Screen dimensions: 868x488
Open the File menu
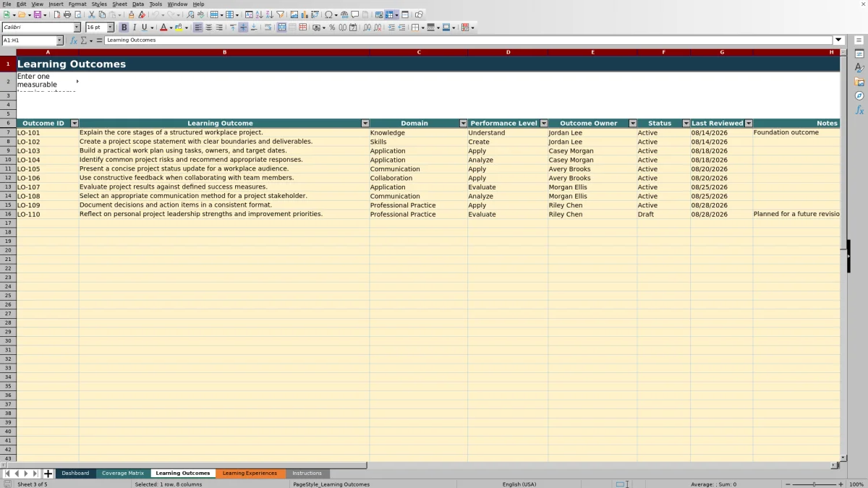(7, 4)
